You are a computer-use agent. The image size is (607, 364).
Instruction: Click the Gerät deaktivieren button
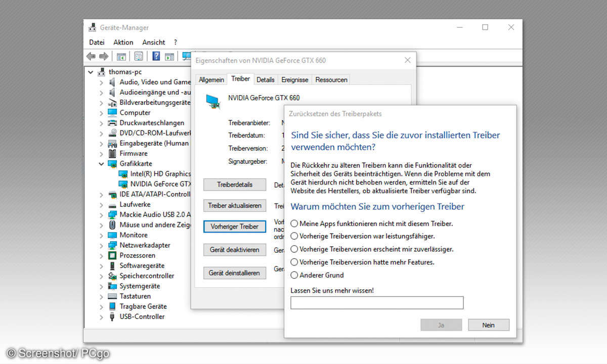[x=235, y=250]
